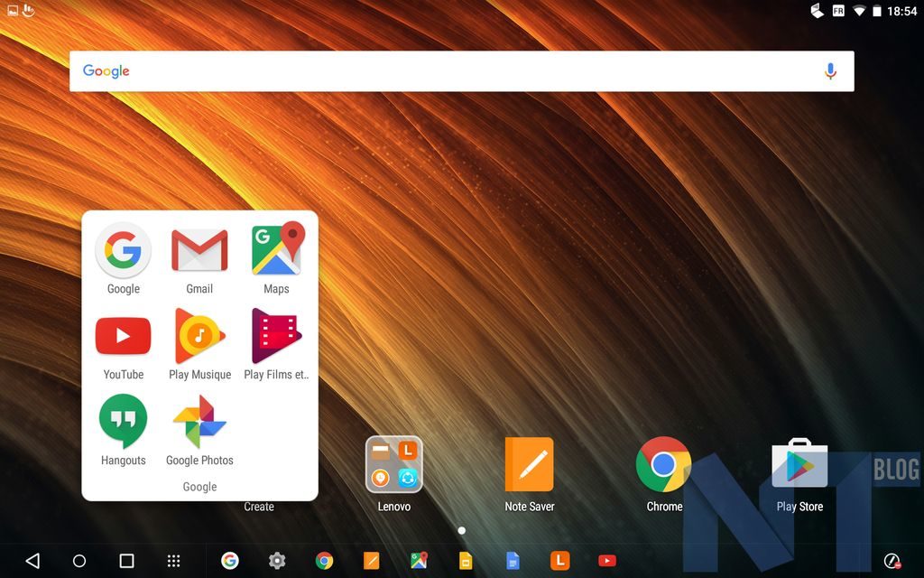Launch Hangouts app
The image size is (924, 578).
click(x=123, y=421)
